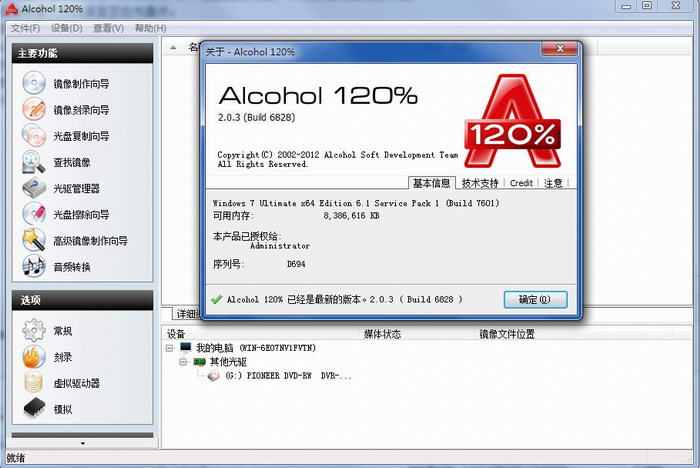Switch to the 注意 tab

click(x=553, y=183)
